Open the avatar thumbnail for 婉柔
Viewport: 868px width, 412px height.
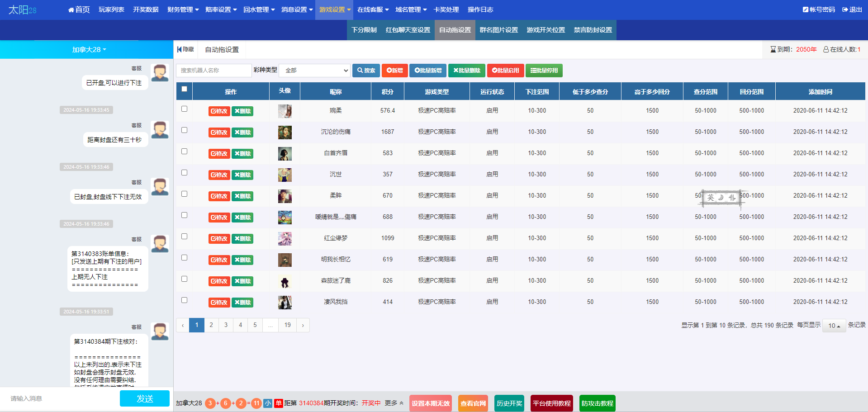click(285, 111)
